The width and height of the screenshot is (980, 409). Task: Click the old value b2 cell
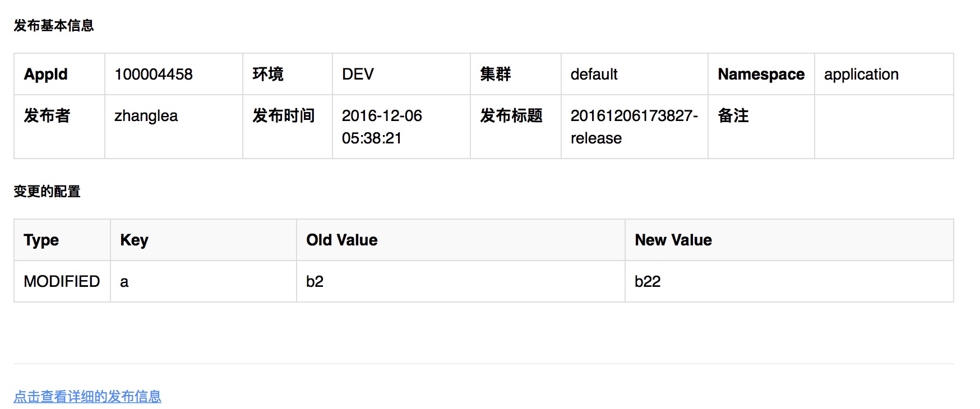click(315, 281)
